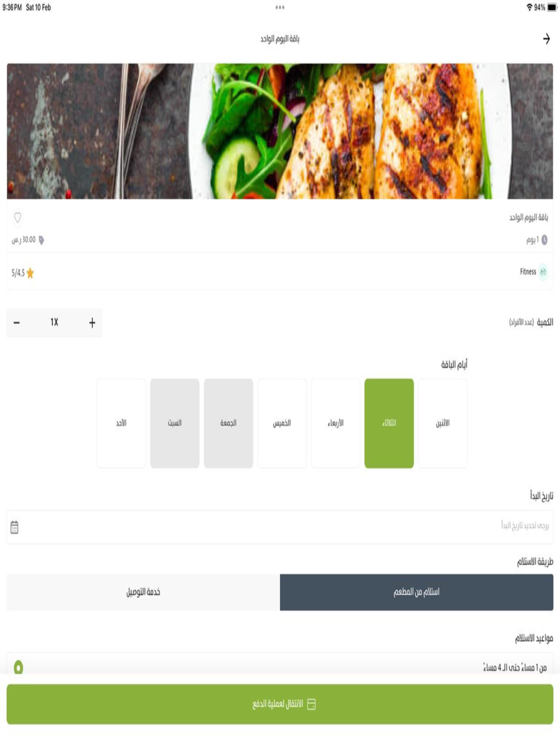Select the الاثنين day tile
Screen dimensions: 560x747
pos(442,423)
